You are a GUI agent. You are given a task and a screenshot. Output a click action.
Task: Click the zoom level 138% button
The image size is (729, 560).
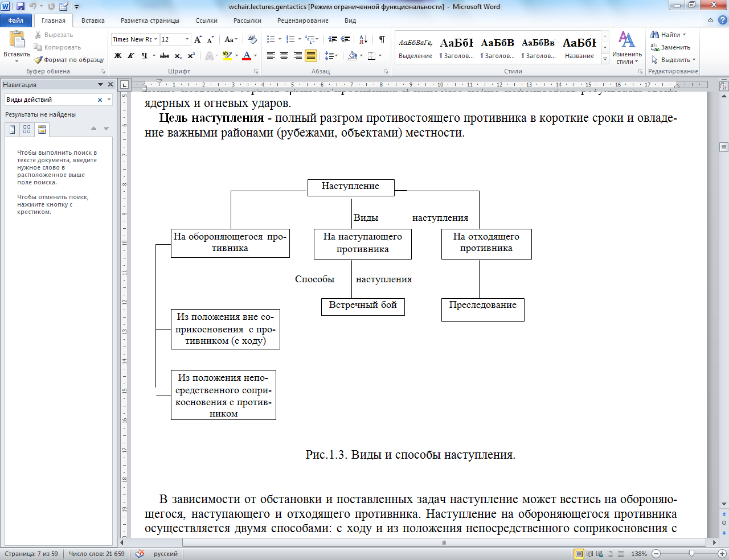(x=639, y=554)
